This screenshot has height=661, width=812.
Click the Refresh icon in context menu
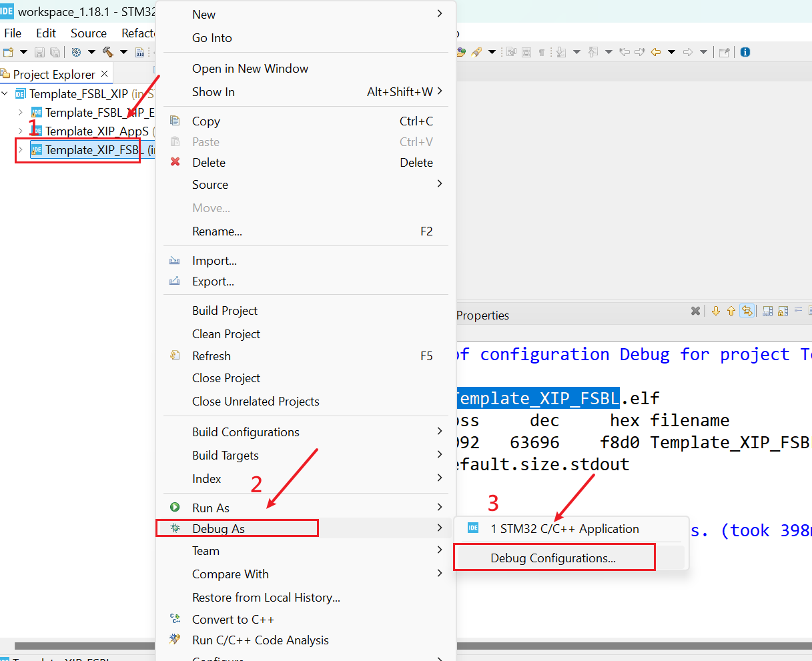click(175, 356)
